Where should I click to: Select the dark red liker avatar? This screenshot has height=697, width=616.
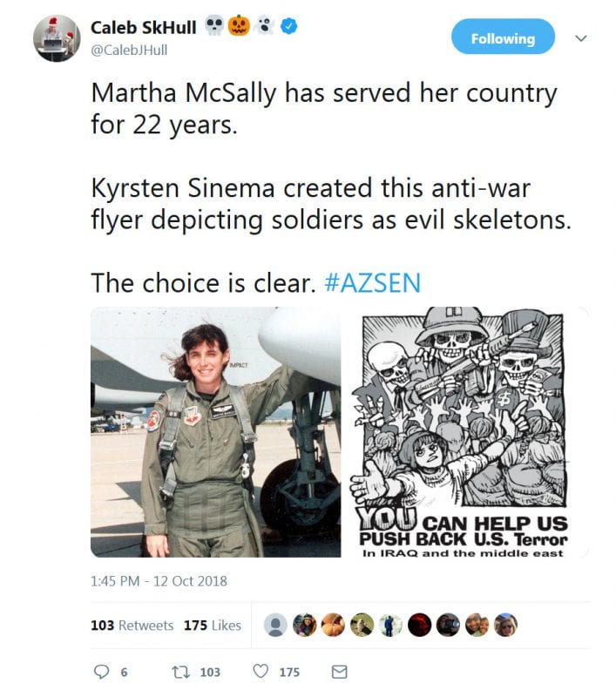coord(419,625)
